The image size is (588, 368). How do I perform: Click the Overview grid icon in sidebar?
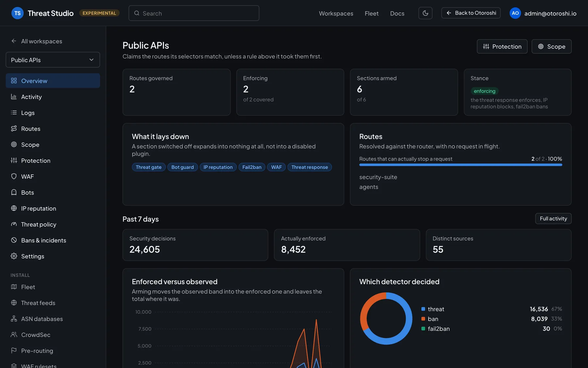click(x=14, y=81)
